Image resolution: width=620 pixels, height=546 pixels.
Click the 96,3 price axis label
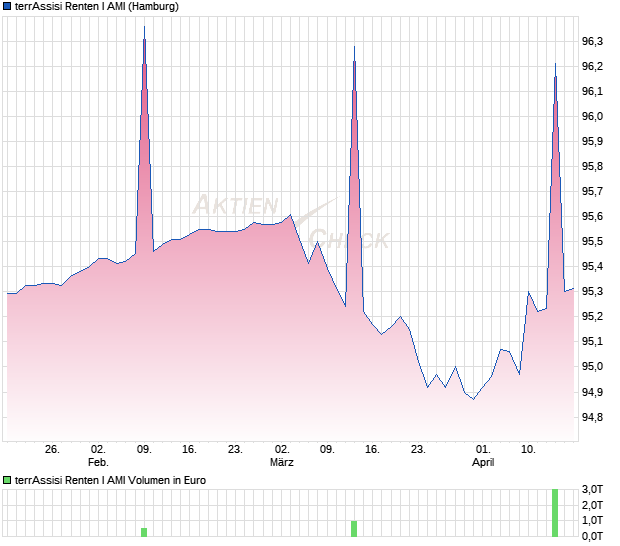(x=592, y=41)
